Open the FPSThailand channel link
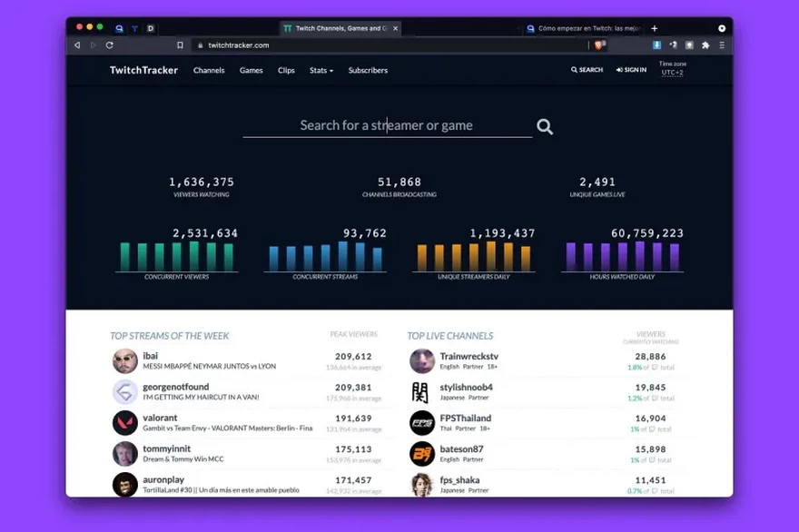Image resolution: width=799 pixels, height=532 pixels. point(466,418)
